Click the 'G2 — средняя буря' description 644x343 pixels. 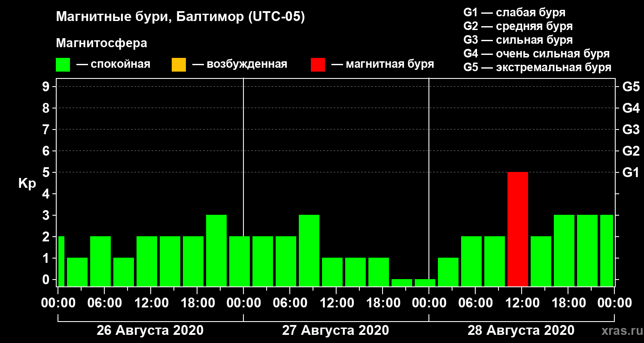click(518, 26)
